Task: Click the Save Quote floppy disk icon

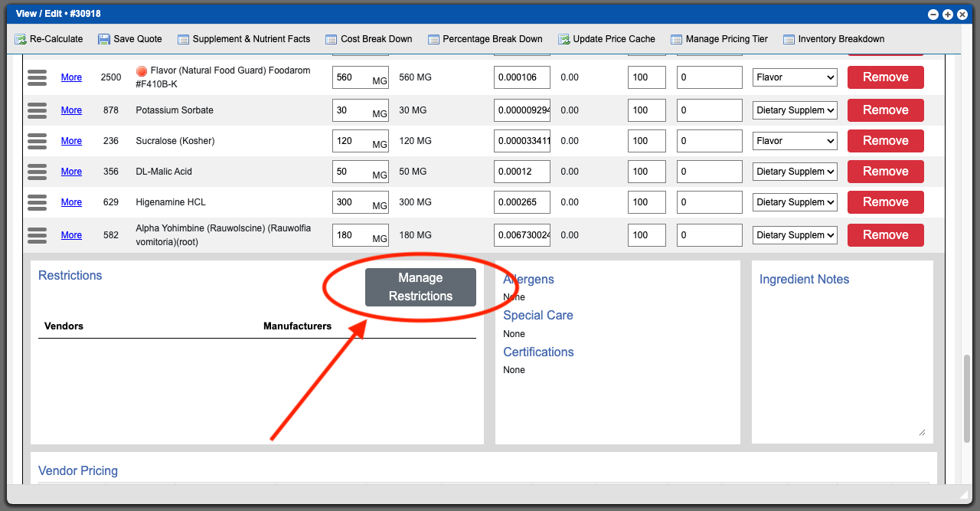Action: coord(104,39)
